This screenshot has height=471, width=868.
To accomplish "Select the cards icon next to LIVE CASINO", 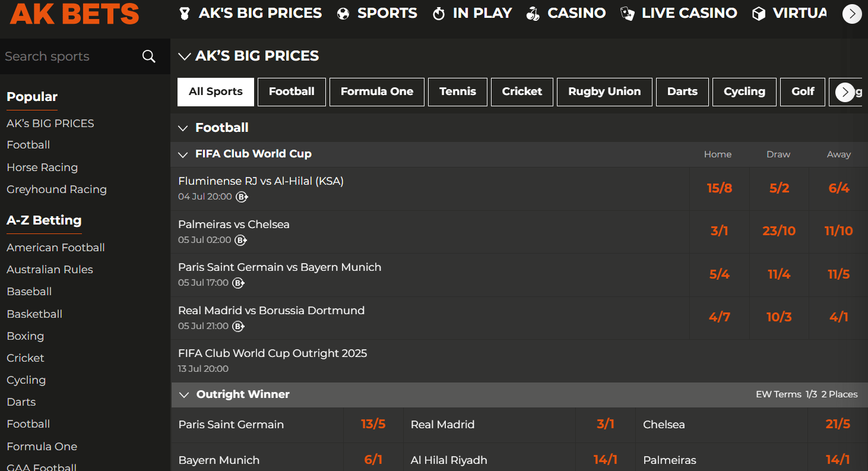I will point(626,13).
